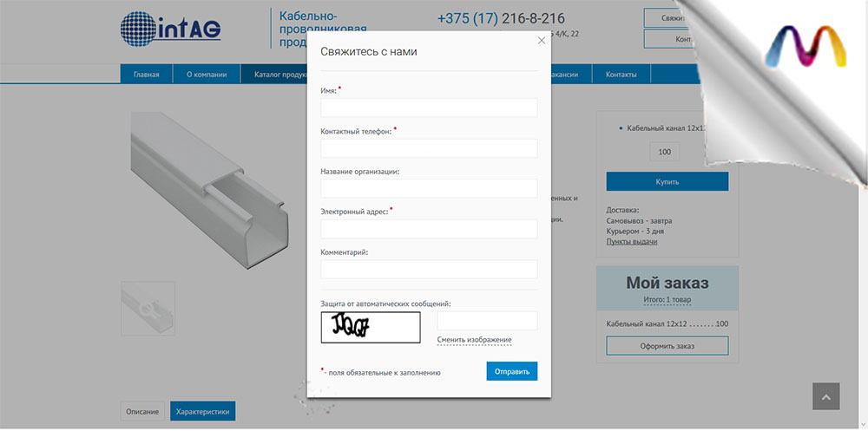Viewport: 868px width, 431px height.
Task: Click the Имя input field
Action: click(429, 108)
